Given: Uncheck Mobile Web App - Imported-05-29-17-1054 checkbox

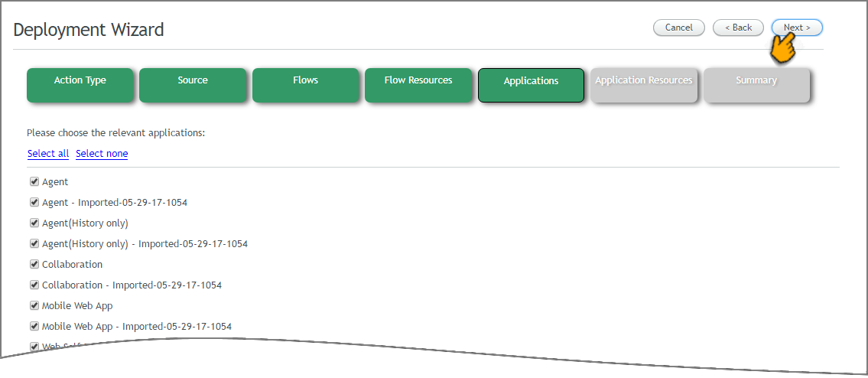Looking at the screenshot, I should pyautogui.click(x=34, y=326).
